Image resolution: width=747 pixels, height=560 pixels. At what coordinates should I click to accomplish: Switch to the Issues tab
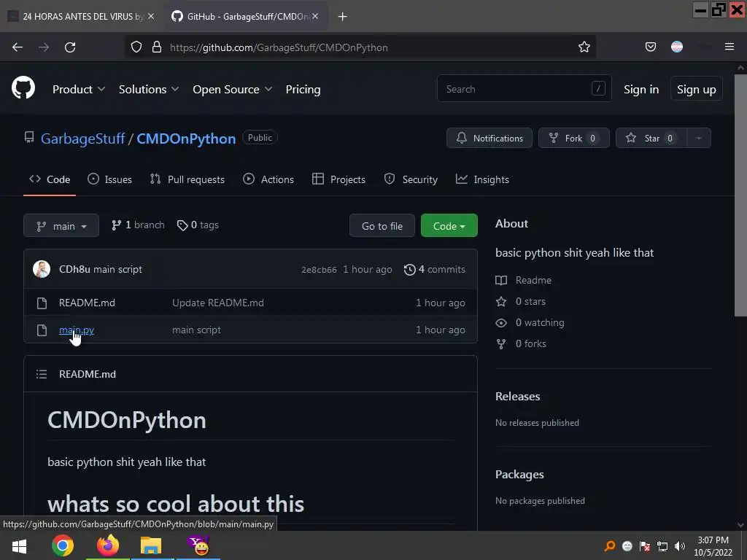pyautogui.click(x=109, y=179)
